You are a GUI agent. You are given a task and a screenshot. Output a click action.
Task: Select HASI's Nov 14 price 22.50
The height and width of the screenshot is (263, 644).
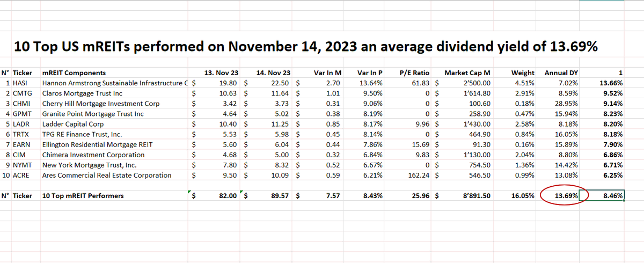(x=282, y=83)
